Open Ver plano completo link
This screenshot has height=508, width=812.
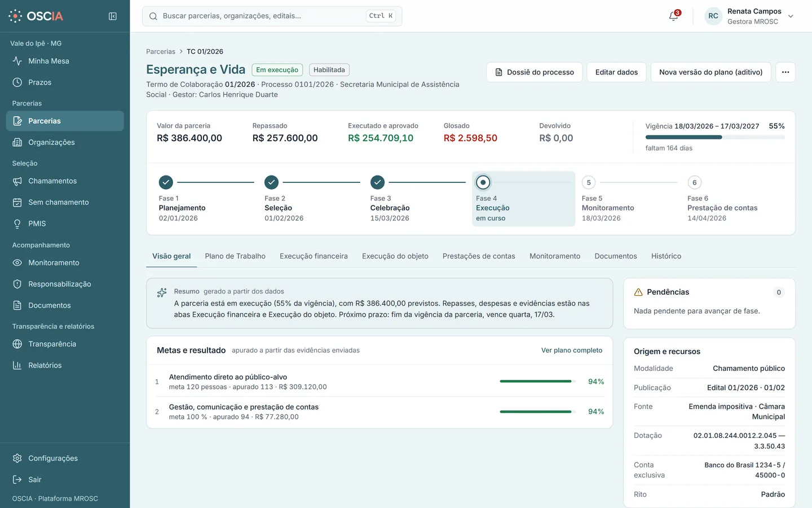tap(572, 351)
